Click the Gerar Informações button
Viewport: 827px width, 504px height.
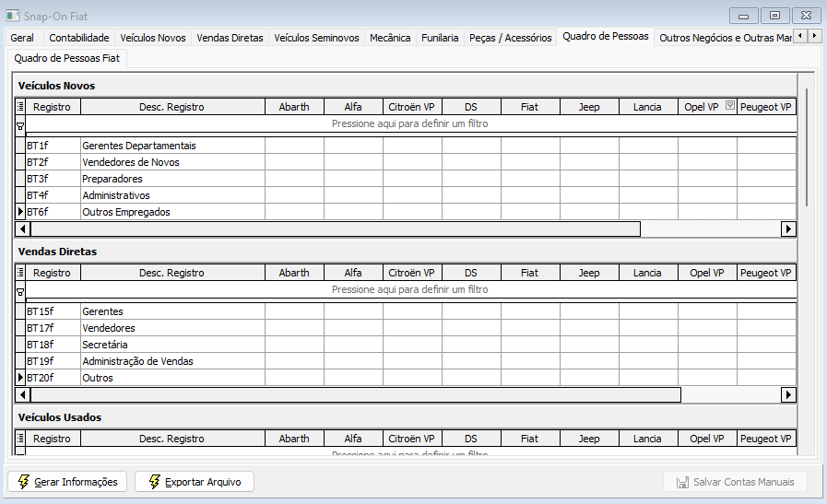67,481
